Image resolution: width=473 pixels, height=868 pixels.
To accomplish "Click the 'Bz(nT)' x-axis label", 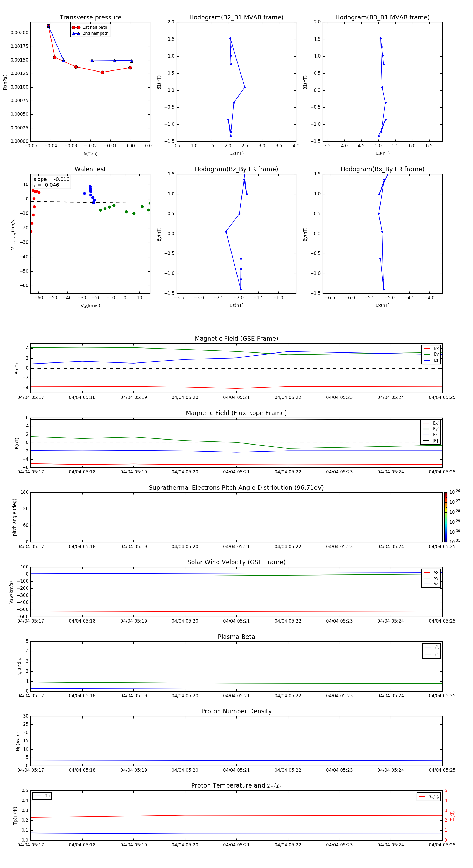I will click(x=236, y=306).
